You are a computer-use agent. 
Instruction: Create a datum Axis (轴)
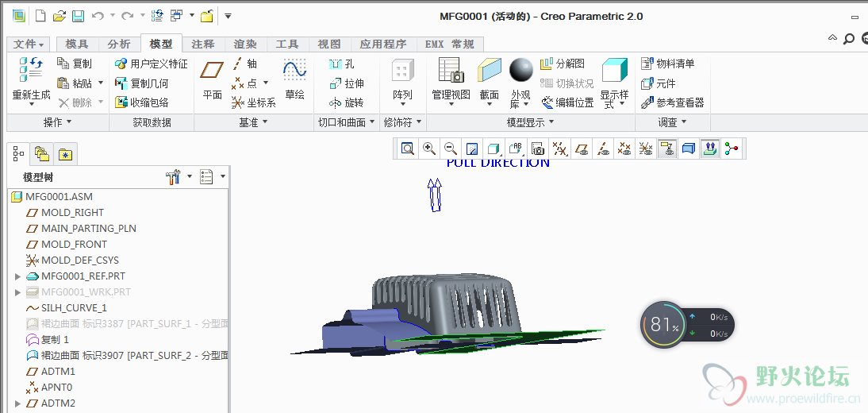244,64
